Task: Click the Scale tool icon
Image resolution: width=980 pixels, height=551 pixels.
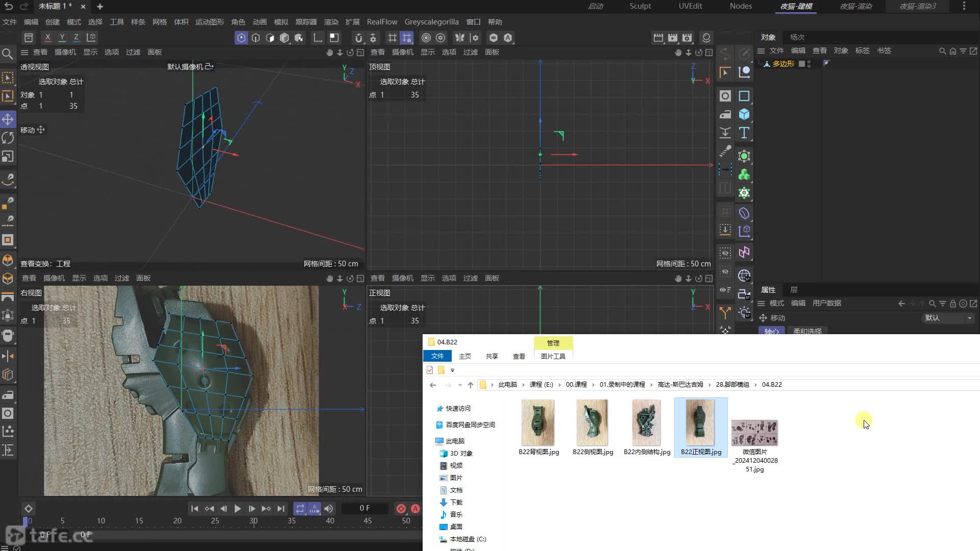Action: click(x=8, y=157)
